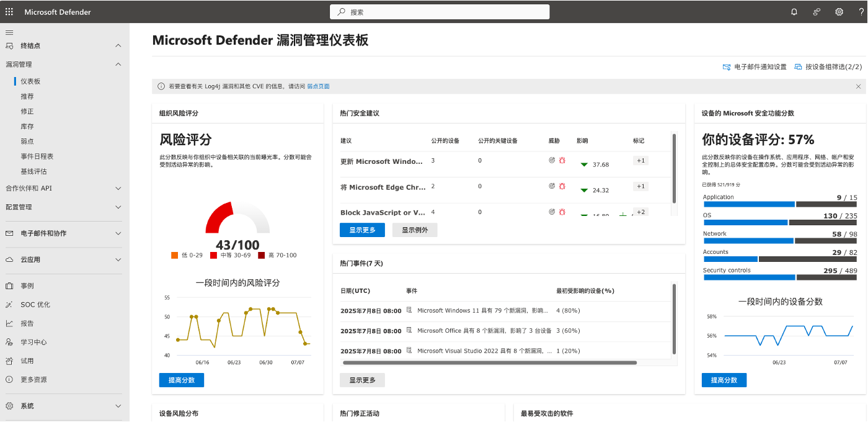Click the 报告 chart icon

9,323
